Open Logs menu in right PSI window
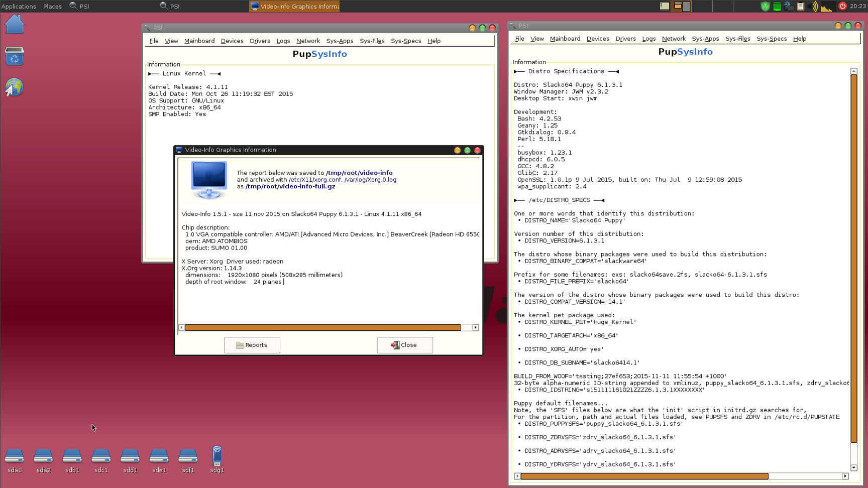Image resolution: width=868 pixels, height=488 pixels. point(648,39)
